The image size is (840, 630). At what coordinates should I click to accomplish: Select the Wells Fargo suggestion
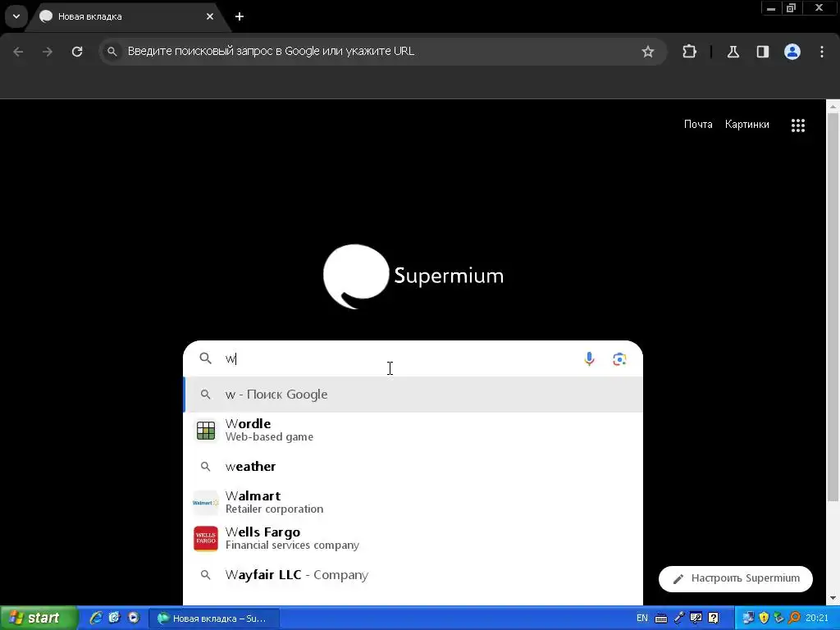point(413,538)
